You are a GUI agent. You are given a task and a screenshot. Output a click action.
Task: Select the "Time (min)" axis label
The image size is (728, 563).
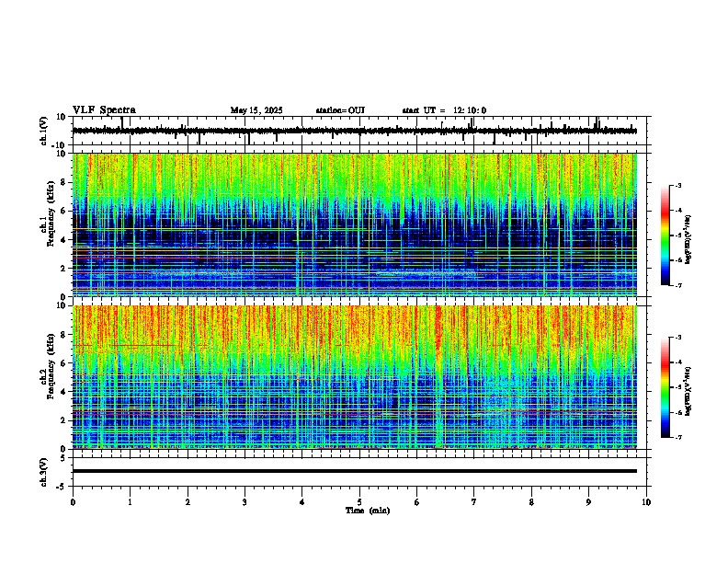coord(368,511)
